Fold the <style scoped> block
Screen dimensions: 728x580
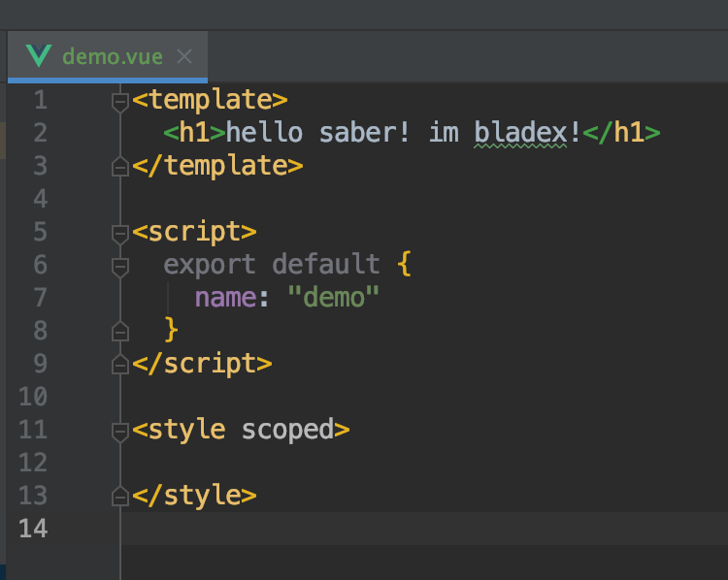click(x=120, y=431)
